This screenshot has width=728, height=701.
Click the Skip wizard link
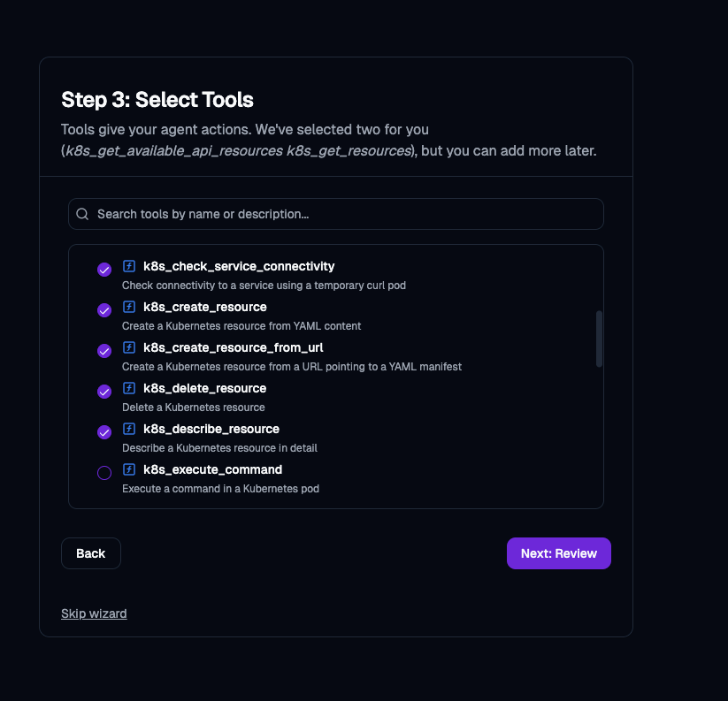click(94, 613)
